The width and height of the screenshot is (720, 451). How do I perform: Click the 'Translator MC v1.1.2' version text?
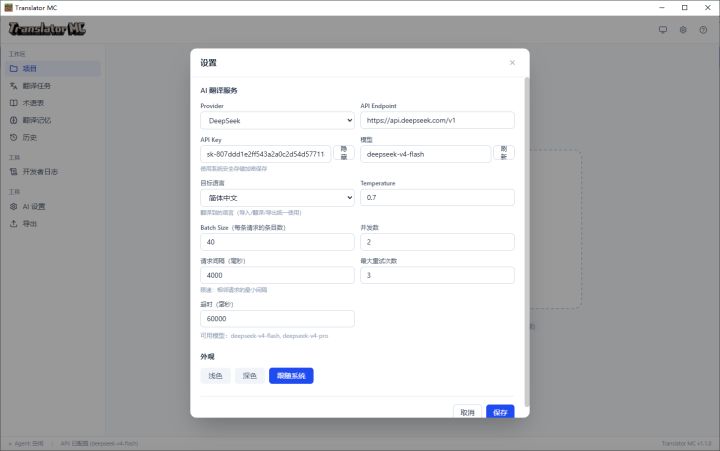(686, 444)
